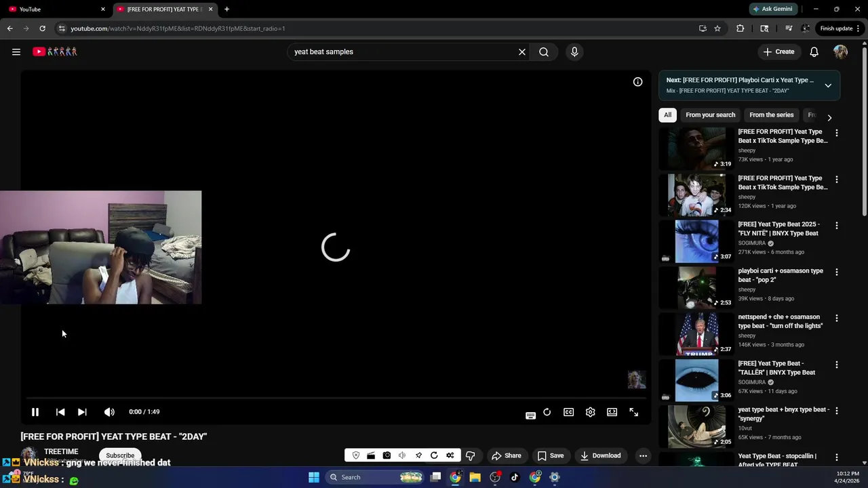Open extension options gears icon

point(450,455)
